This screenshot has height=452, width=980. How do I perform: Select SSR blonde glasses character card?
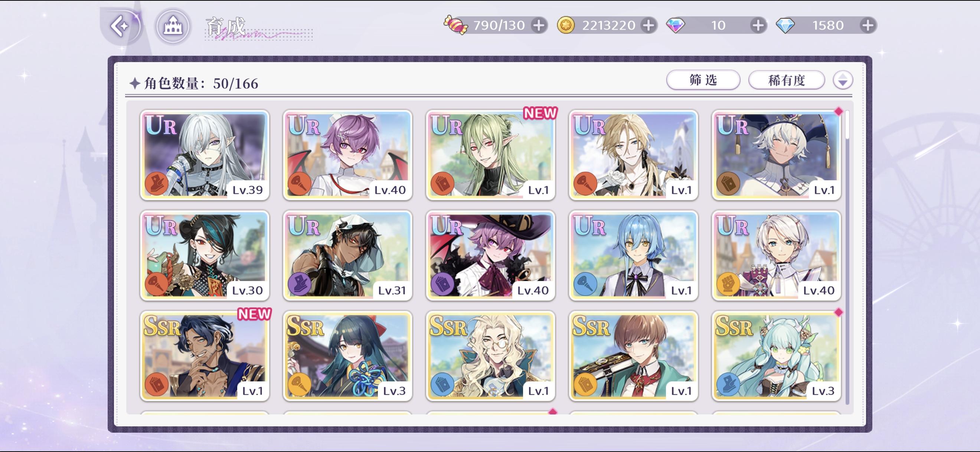(x=490, y=356)
